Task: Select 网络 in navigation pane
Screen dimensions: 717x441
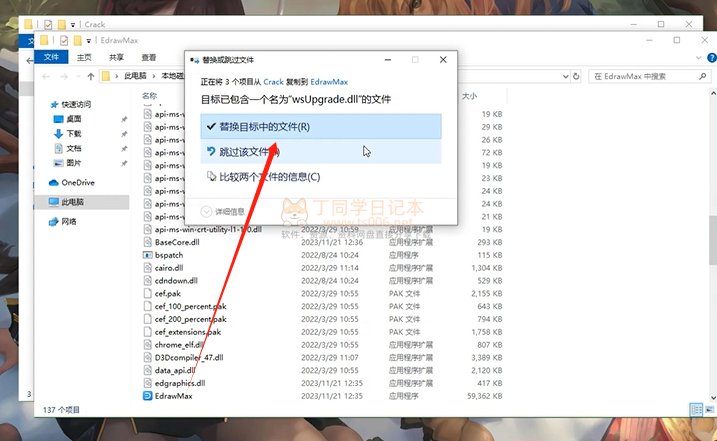Action: pos(63,221)
